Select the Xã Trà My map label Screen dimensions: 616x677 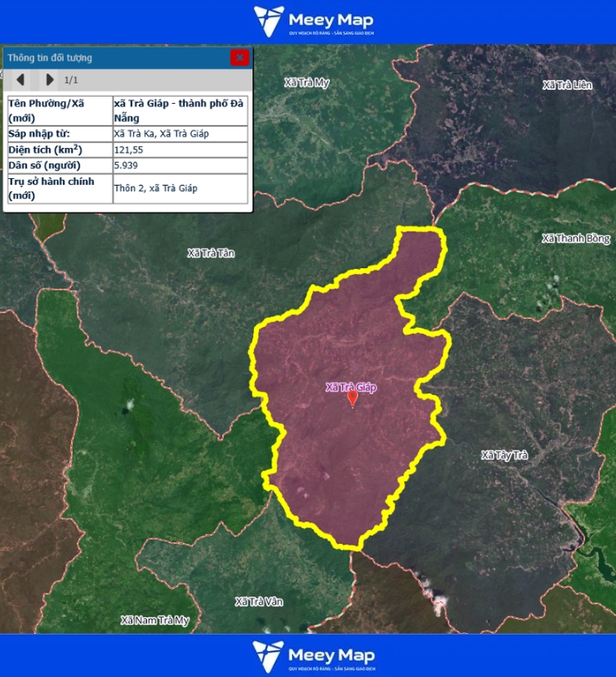point(308,83)
